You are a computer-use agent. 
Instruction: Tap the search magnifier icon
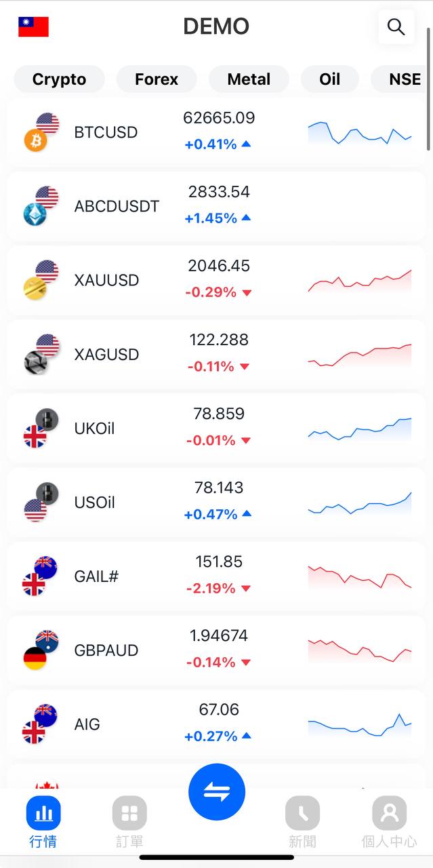coord(396,27)
